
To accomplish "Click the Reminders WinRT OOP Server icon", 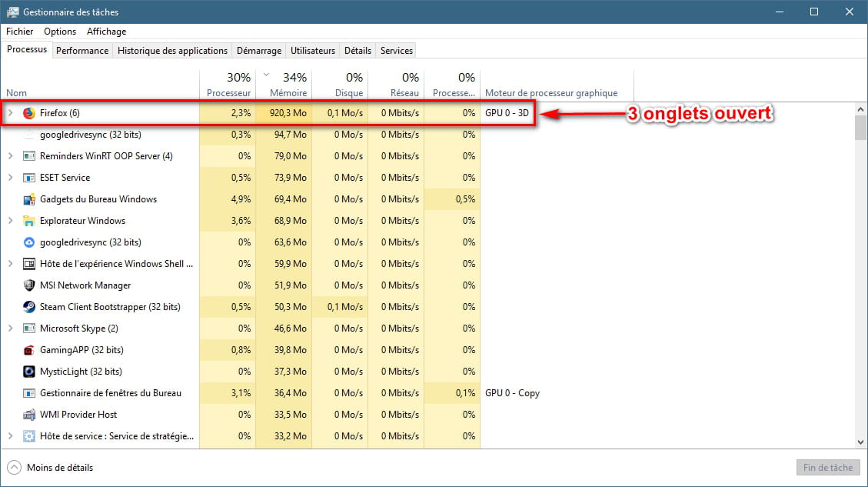I will 28,156.
